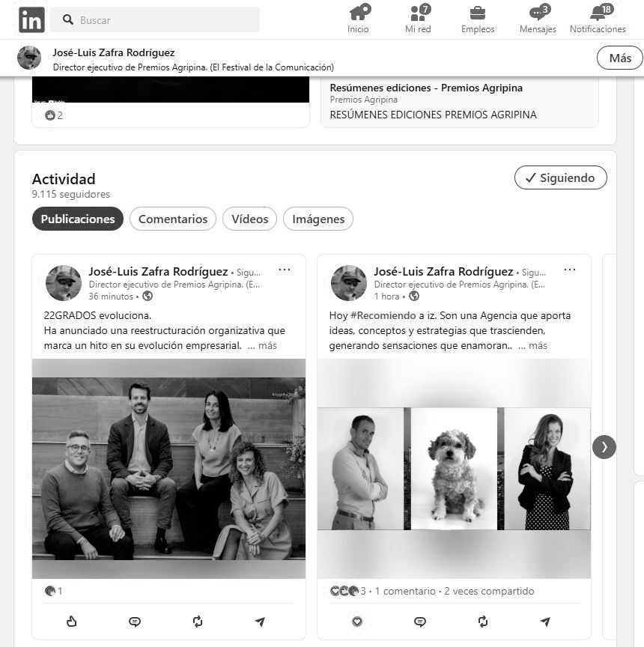The image size is (644, 647).
Task: Like the 22GRADOS post with thumbs-up
Action: (72, 622)
